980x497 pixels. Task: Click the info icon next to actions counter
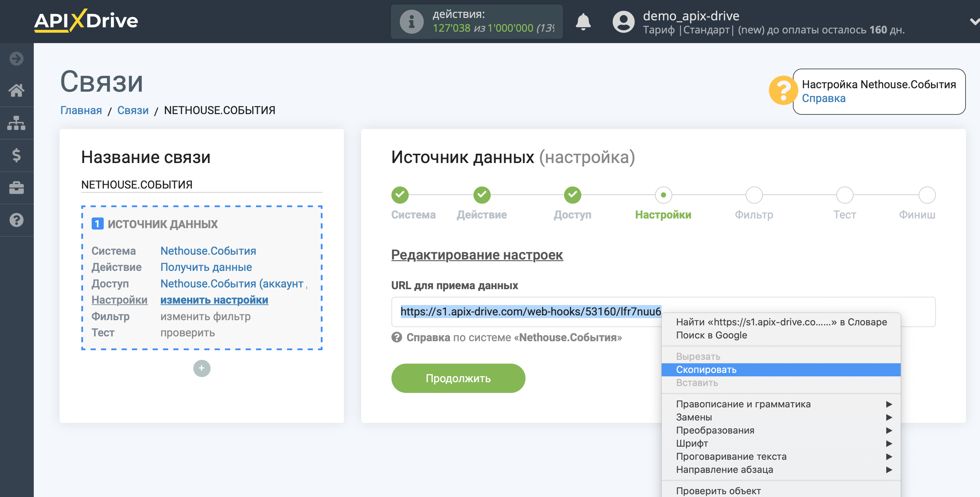click(x=411, y=22)
